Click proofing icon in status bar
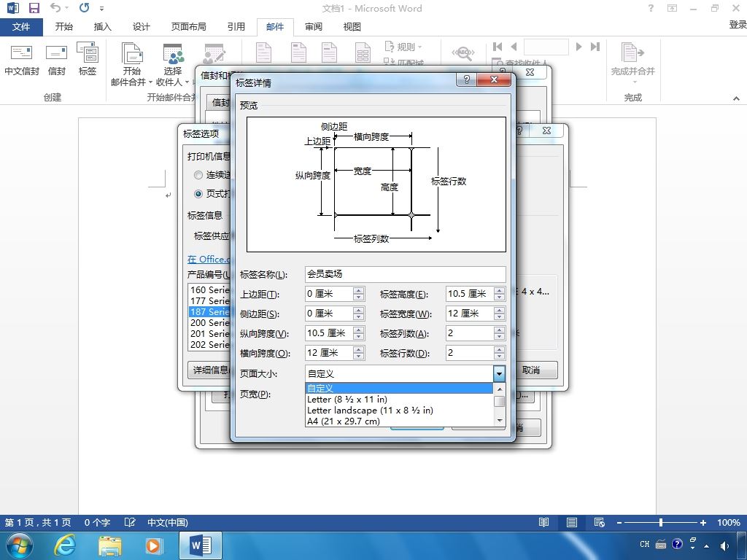Viewport: 747px width, 560px height. (130, 522)
